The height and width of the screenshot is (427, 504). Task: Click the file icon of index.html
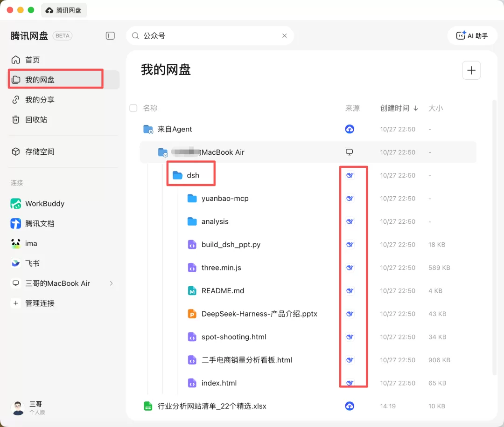click(192, 383)
